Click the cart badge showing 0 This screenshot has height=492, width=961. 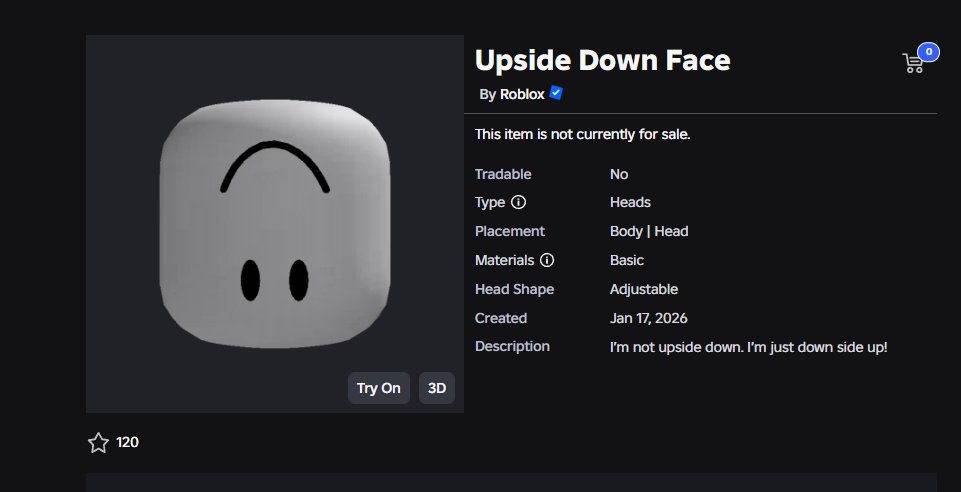coord(929,52)
